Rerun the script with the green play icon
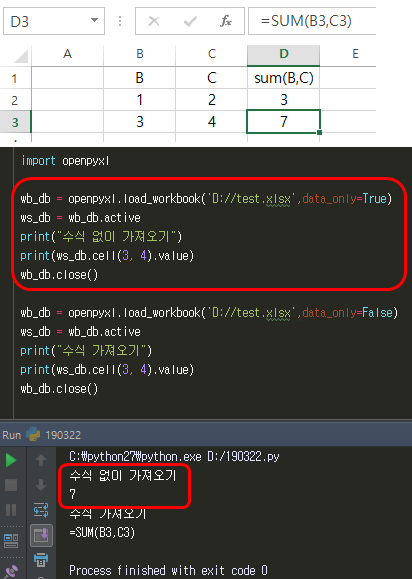Image resolution: width=412 pixels, height=579 pixels. tap(11, 460)
